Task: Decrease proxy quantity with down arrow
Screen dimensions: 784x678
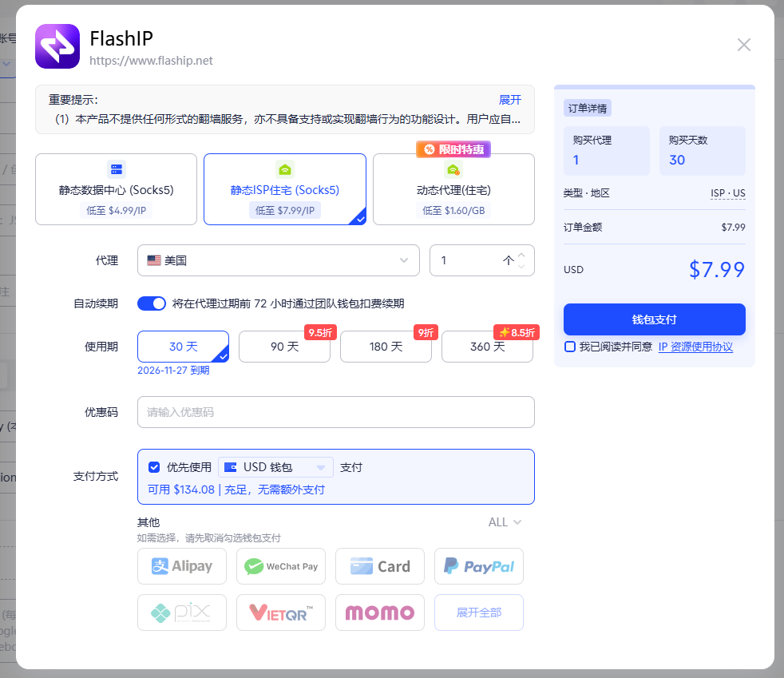Action: [521, 266]
